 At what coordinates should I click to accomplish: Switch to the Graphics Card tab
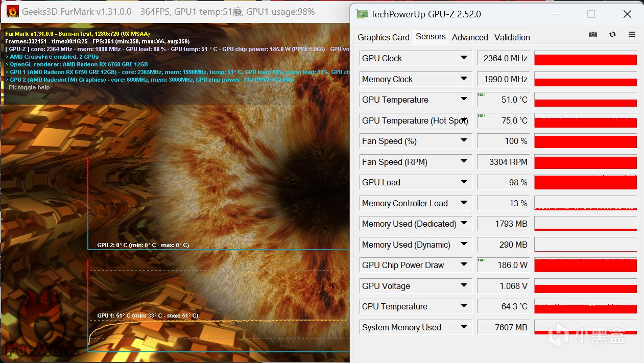pyautogui.click(x=384, y=37)
